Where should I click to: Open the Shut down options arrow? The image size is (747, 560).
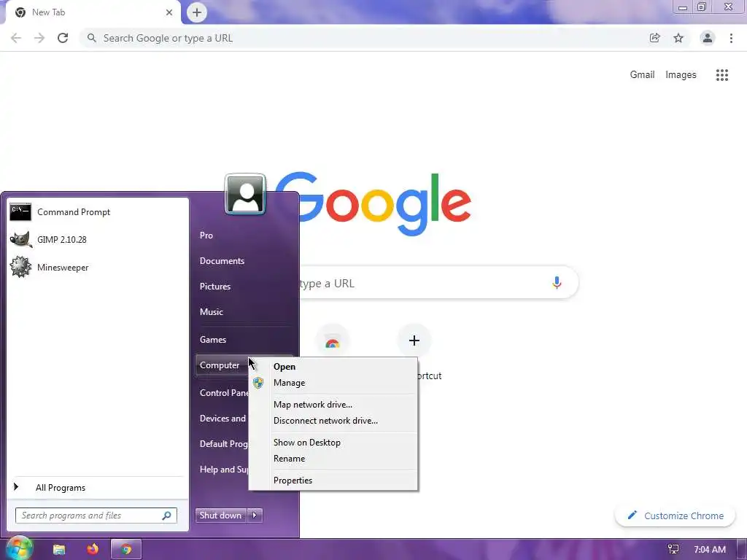(255, 516)
